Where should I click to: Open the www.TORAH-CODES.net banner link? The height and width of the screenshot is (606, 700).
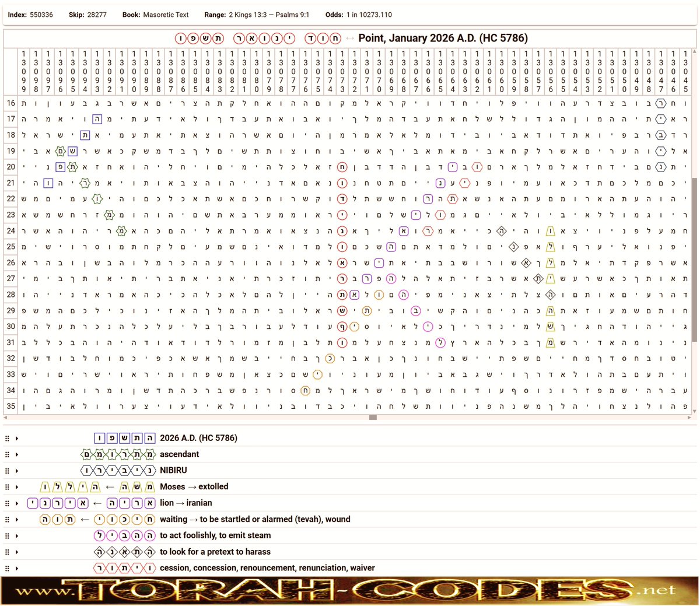point(350,590)
